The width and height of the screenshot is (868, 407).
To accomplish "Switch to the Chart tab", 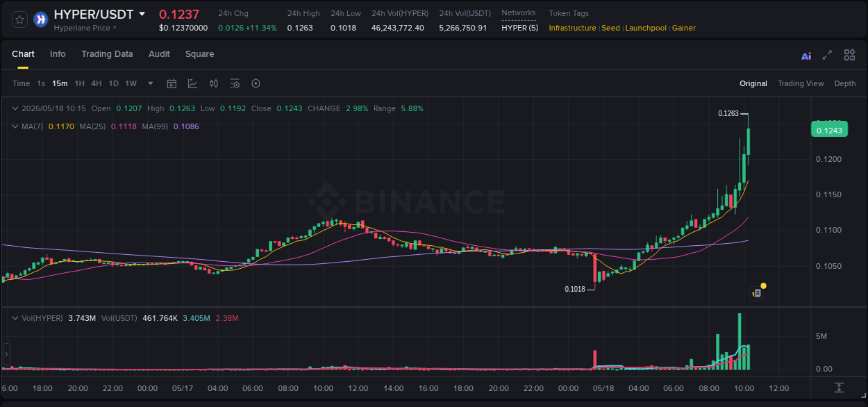I will pos(23,54).
